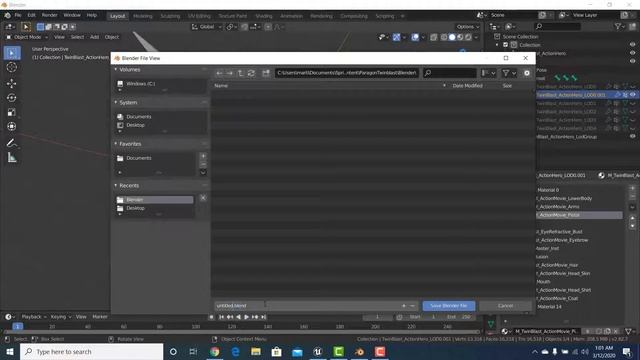Toggle file view settings gear

pos(527,73)
